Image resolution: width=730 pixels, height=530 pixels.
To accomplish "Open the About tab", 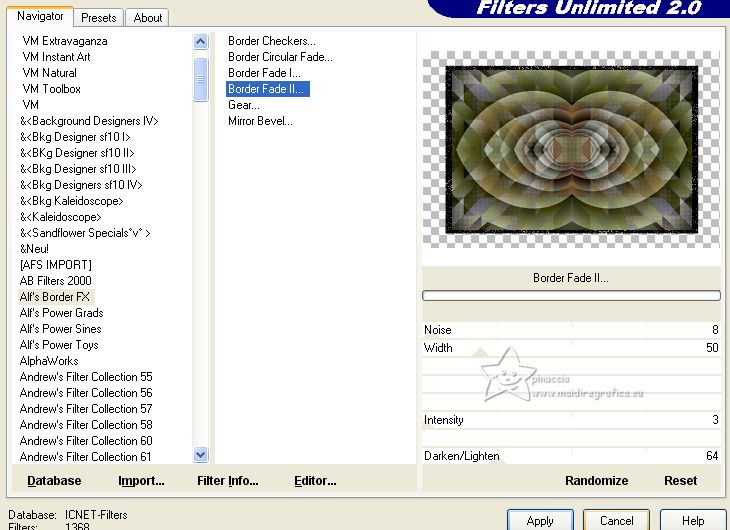I will [x=148, y=18].
